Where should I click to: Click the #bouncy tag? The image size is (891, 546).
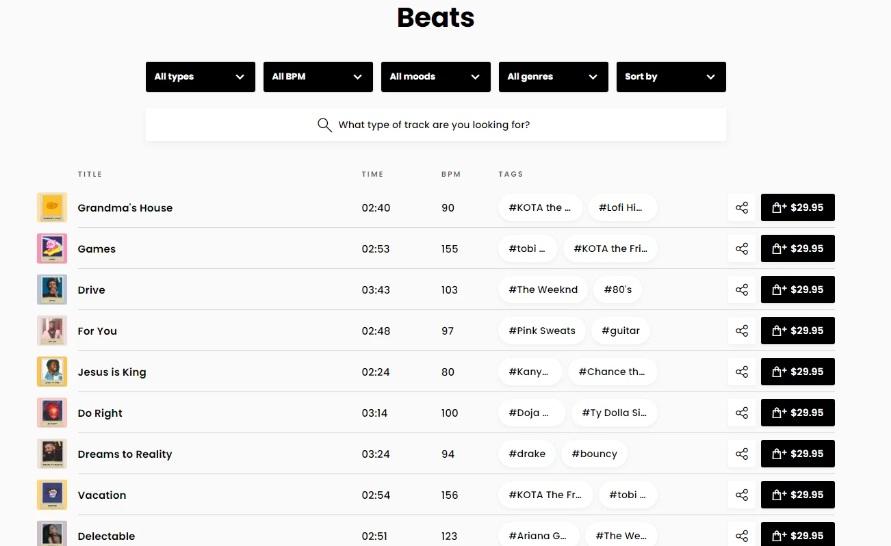click(x=594, y=454)
